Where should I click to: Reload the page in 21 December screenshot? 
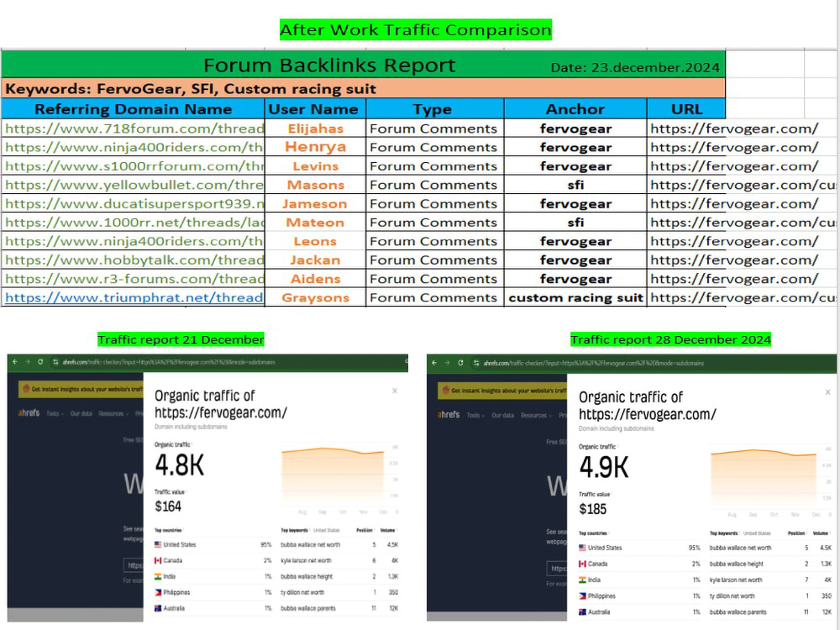point(40,362)
